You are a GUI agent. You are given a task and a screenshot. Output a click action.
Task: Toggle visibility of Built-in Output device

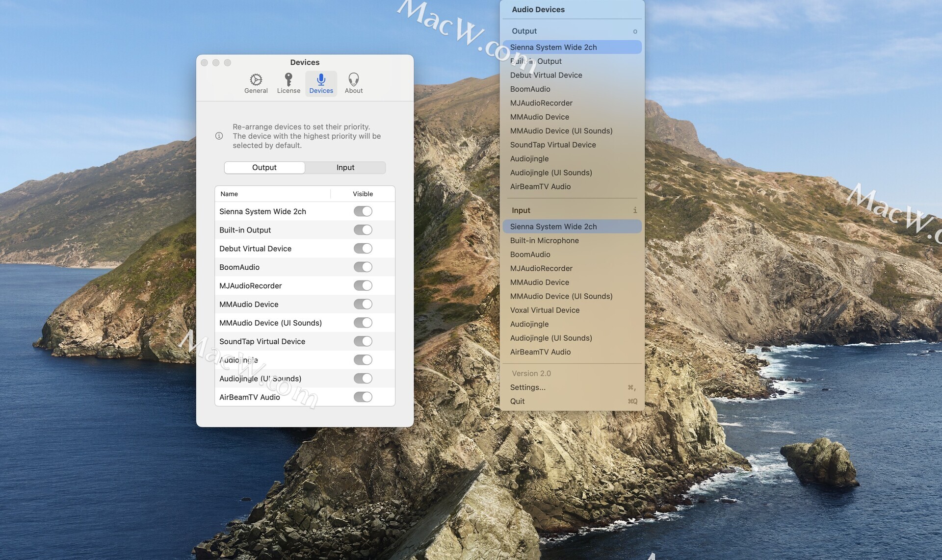[363, 230]
